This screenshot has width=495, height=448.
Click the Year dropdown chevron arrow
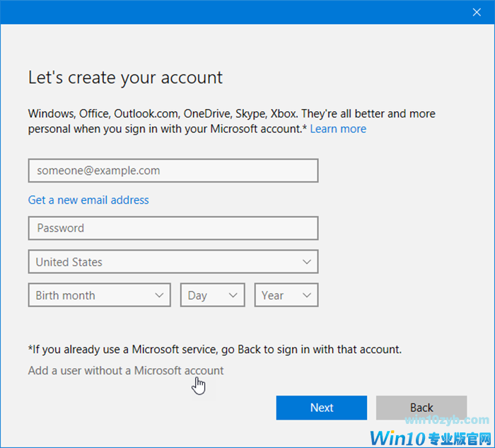pos(306,296)
